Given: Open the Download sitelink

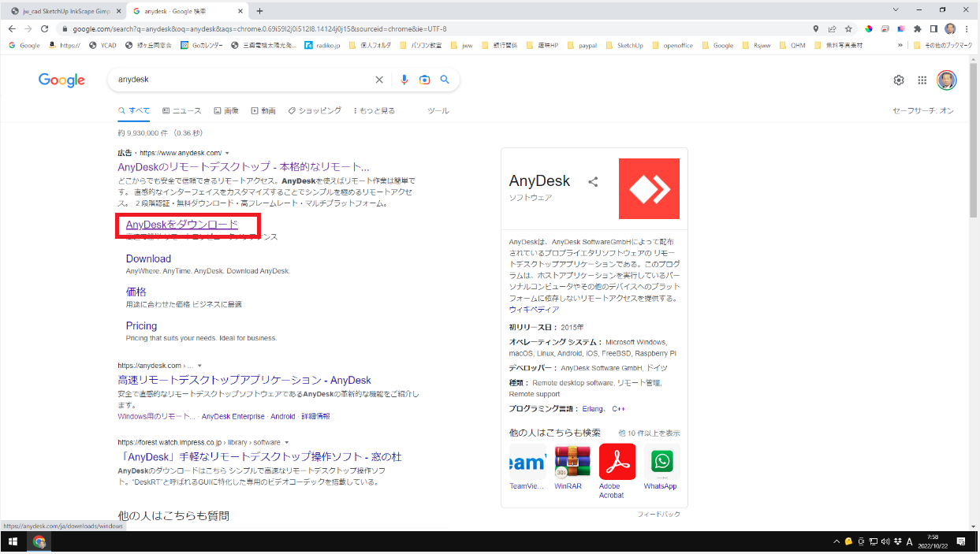Looking at the screenshot, I should coord(148,258).
